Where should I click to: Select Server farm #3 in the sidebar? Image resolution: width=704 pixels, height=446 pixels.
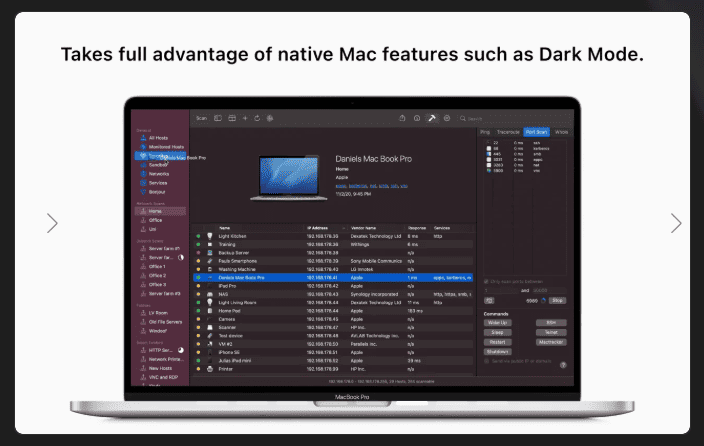point(161,293)
